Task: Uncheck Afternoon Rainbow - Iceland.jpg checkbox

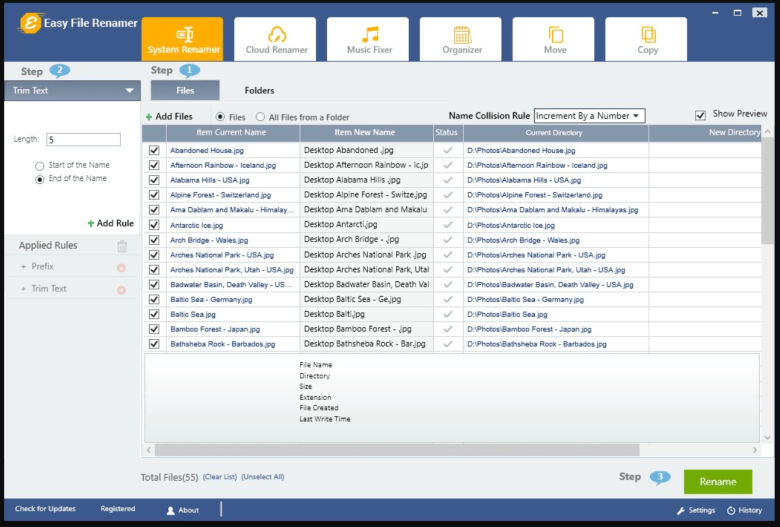Action: (x=154, y=165)
